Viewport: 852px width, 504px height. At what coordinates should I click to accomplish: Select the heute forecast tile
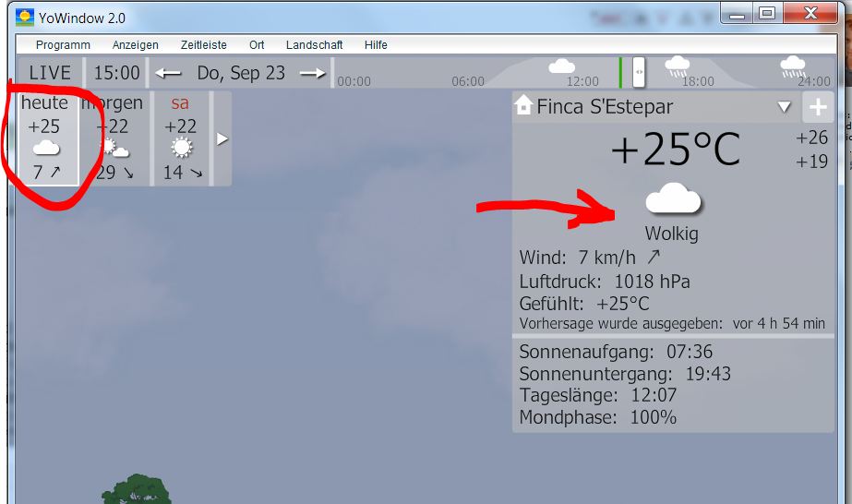(x=48, y=138)
